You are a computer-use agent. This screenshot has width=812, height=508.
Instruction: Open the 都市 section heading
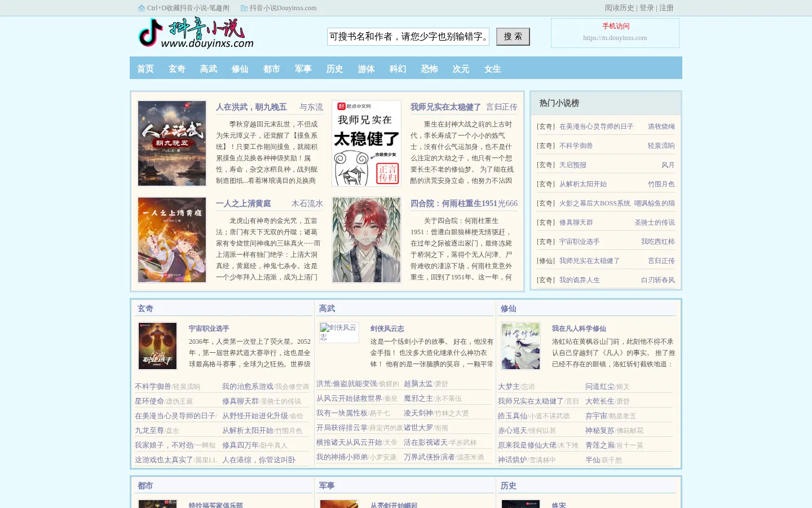[145, 485]
